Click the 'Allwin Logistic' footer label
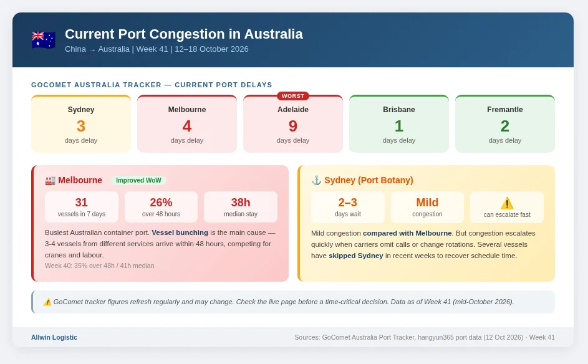 54,337
